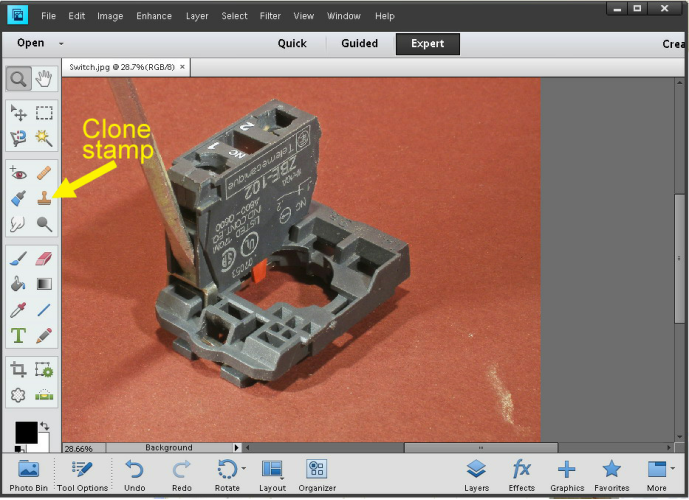Open the Filter menu
This screenshot has width=689, height=500.
pyautogui.click(x=270, y=16)
